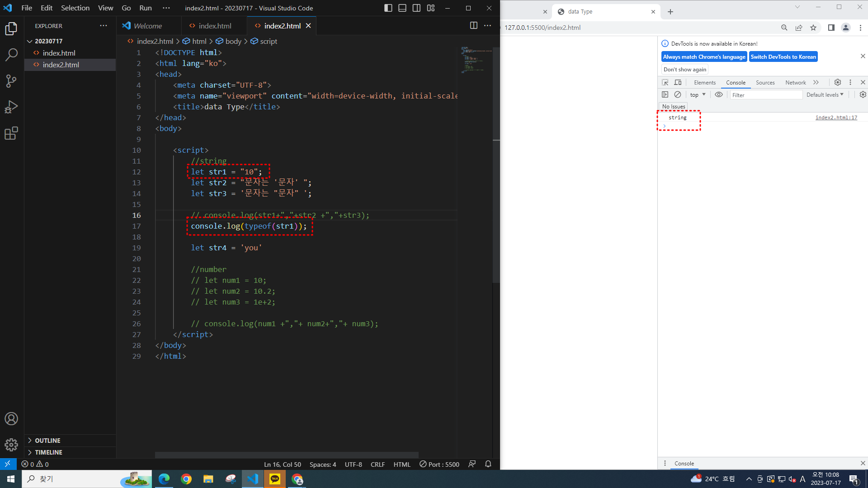Open the top context dropdown
Screen dimensions: 868x488
click(x=698, y=94)
